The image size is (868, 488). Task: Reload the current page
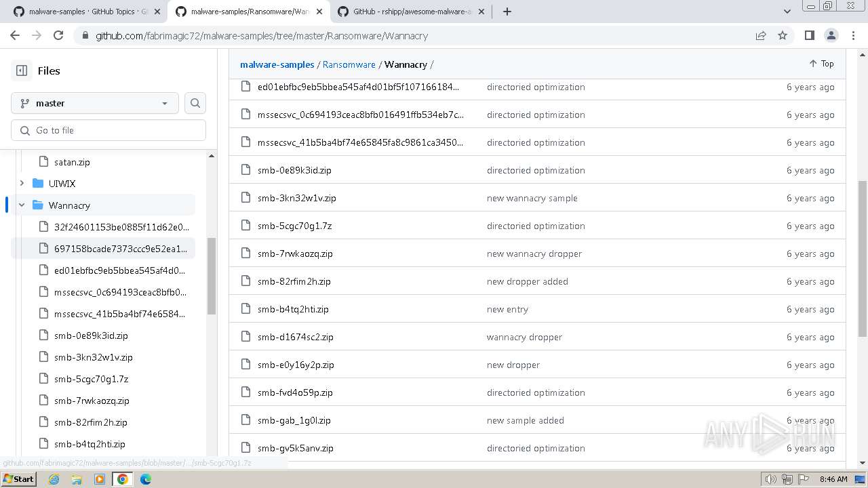tap(58, 36)
